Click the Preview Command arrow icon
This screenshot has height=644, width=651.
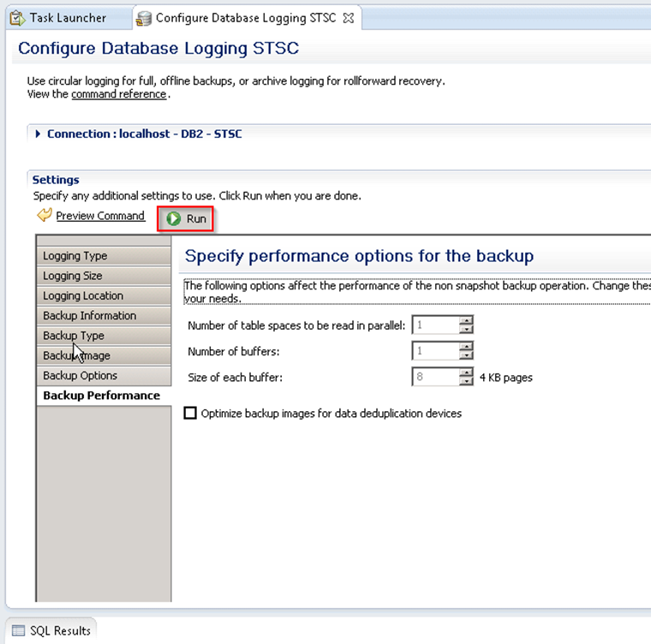click(x=45, y=216)
